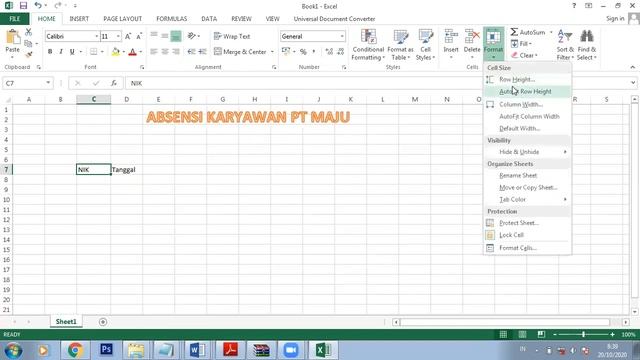Toggle Italic formatting
The width and height of the screenshot is (640, 360).
pyautogui.click(x=61, y=51)
